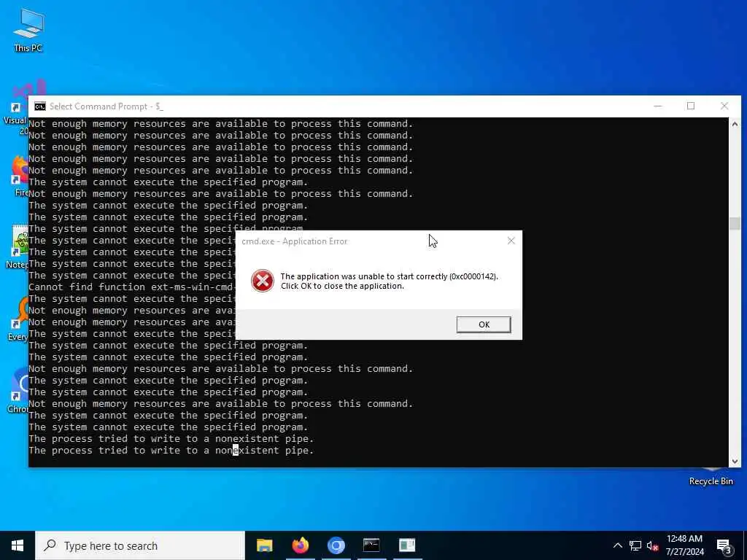The image size is (747, 560).
Task: Click the Command Prompt scrollbar down arrow
Action: click(735, 461)
